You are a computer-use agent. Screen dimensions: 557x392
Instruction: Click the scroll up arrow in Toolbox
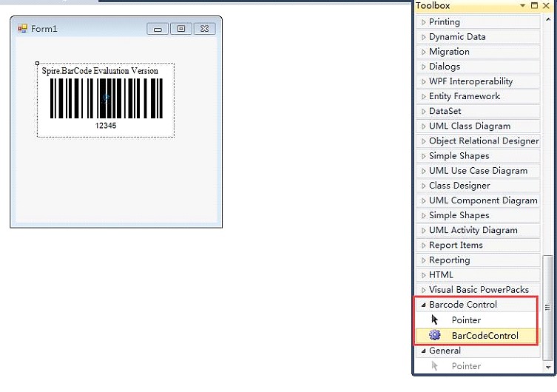click(x=548, y=19)
